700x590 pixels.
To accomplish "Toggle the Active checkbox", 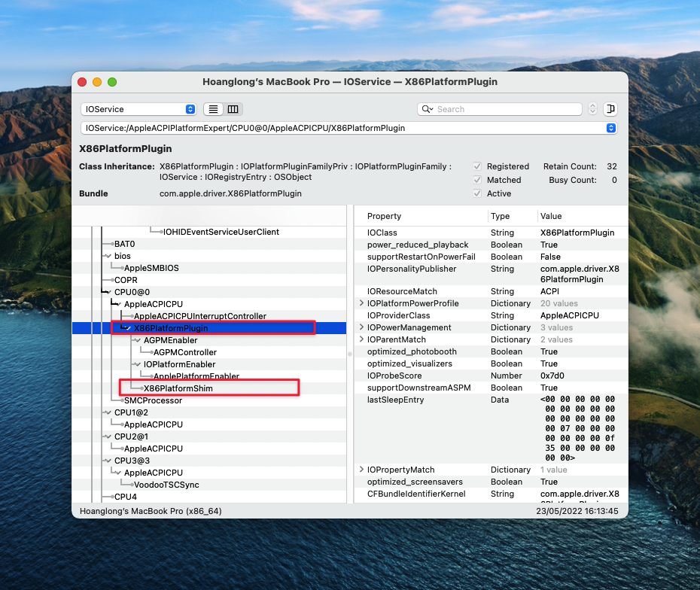I will 477,193.
